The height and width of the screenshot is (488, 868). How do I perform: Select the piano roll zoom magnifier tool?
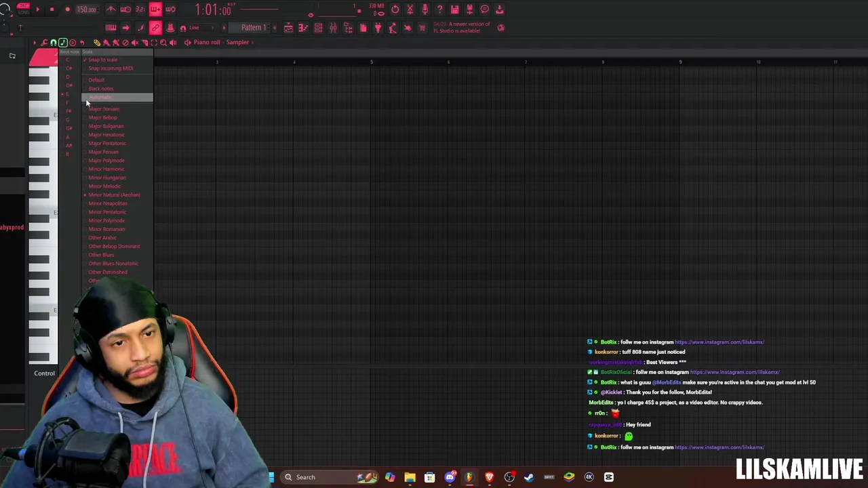tap(163, 43)
